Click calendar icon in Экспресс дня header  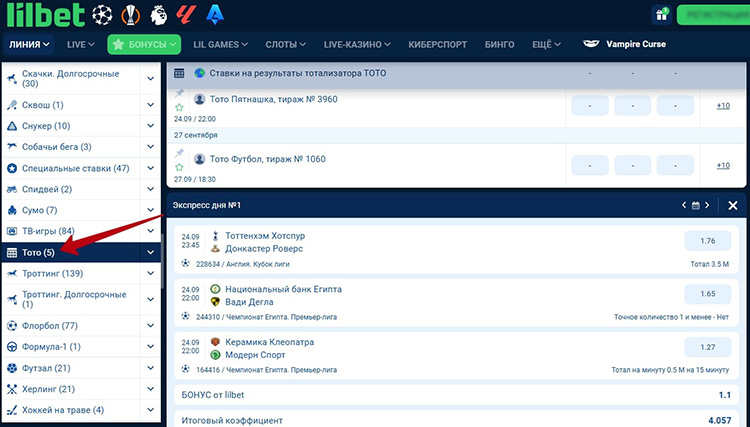[695, 205]
